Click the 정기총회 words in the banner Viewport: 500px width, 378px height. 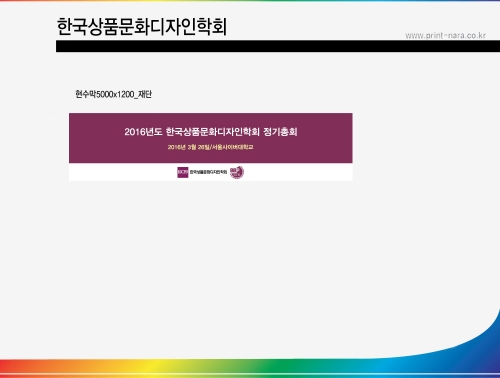280,132
